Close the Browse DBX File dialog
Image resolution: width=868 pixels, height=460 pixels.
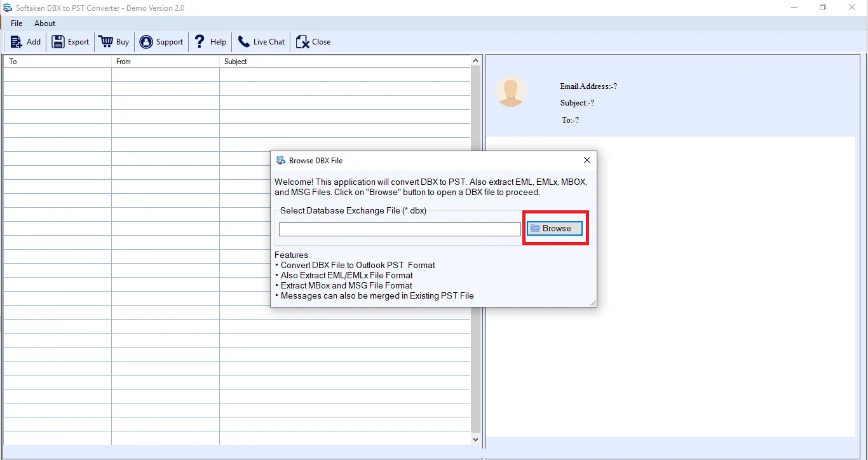click(587, 161)
